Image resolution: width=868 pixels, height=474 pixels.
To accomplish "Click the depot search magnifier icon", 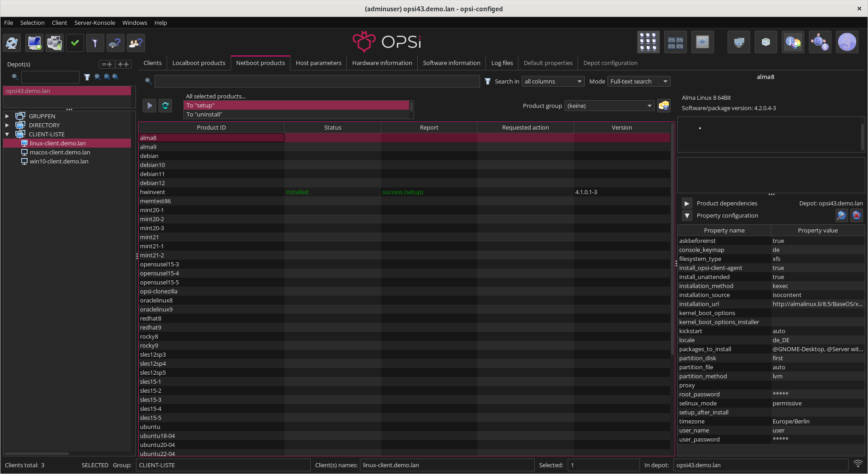I will click(15, 77).
